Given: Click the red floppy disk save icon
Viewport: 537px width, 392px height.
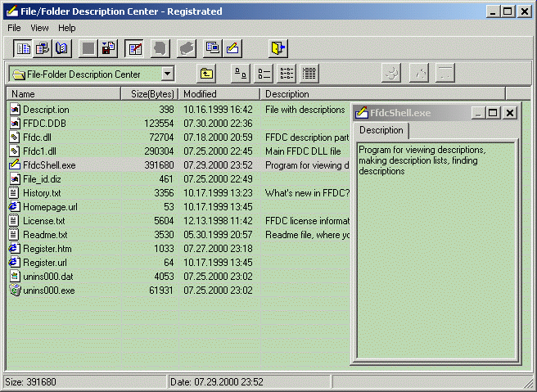Looking at the screenshot, I should coord(108,48).
